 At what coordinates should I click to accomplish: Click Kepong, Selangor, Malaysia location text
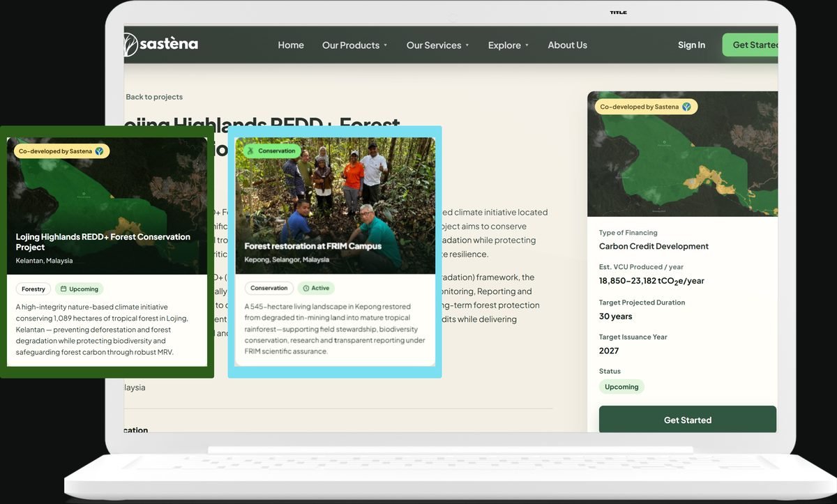287,259
